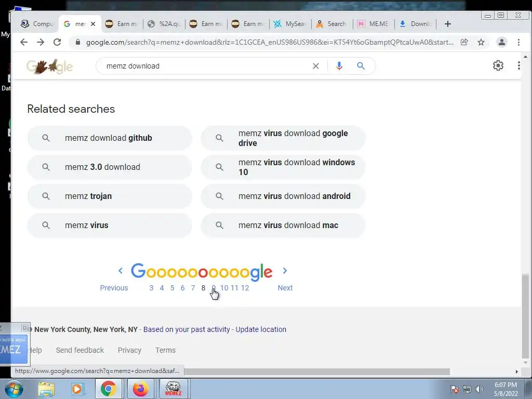Open the Chrome profile avatar
This screenshot has height=399, width=532.
pyautogui.click(x=501, y=42)
